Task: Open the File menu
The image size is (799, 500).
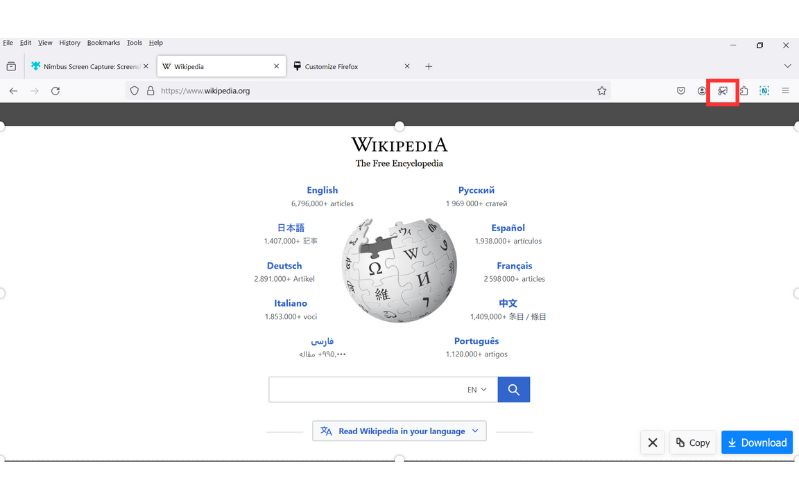Action: (8, 43)
